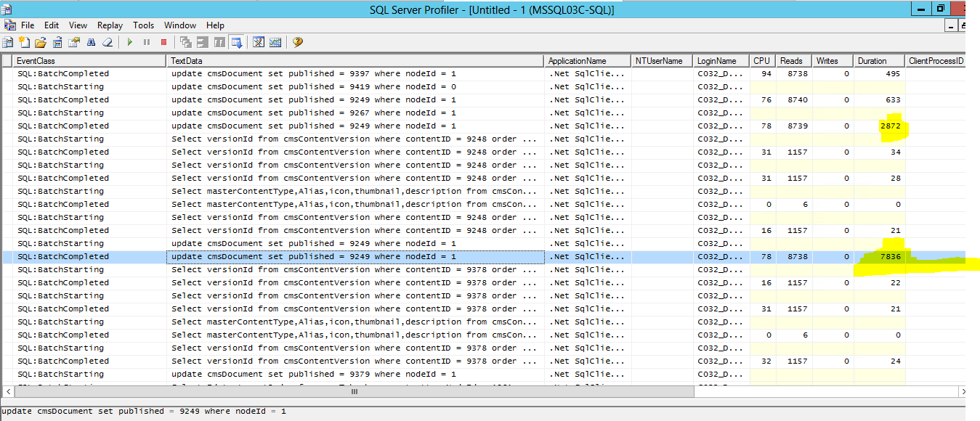Pause the selected trace
Screen dimensions: 980x421
[147, 42]
